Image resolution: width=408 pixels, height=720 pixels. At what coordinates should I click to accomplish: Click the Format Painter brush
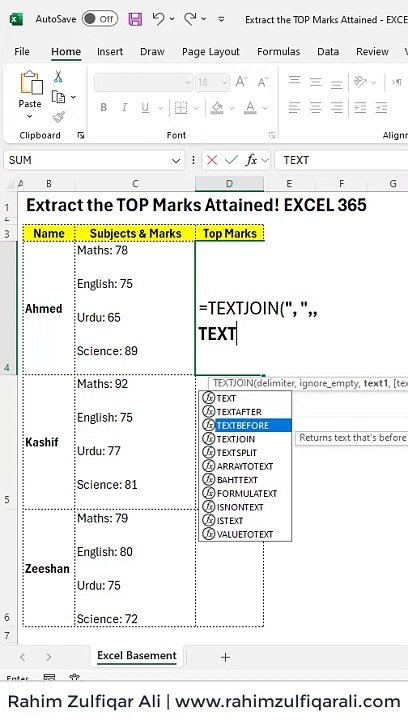(58, 118)
